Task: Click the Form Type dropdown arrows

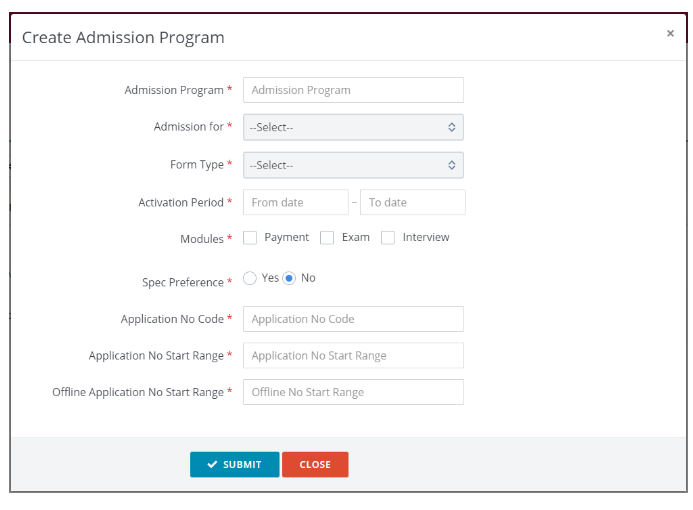Action: coord(452,165)
